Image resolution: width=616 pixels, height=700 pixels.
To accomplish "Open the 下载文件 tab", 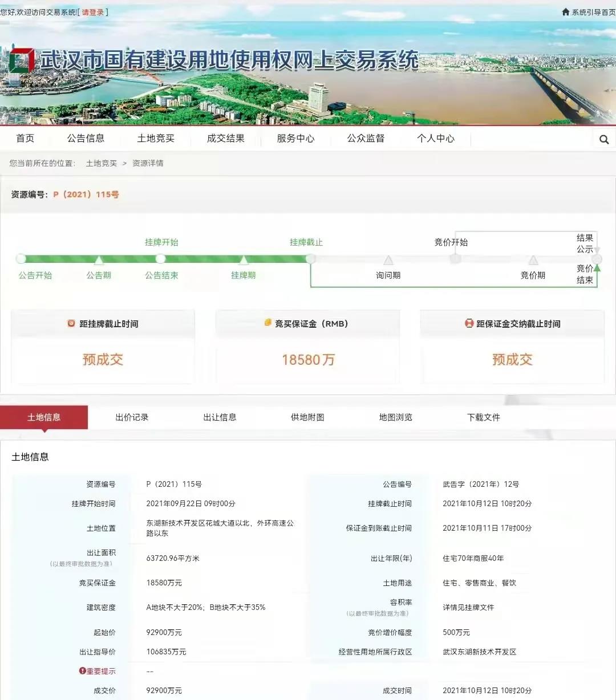I will coord(483,417).
